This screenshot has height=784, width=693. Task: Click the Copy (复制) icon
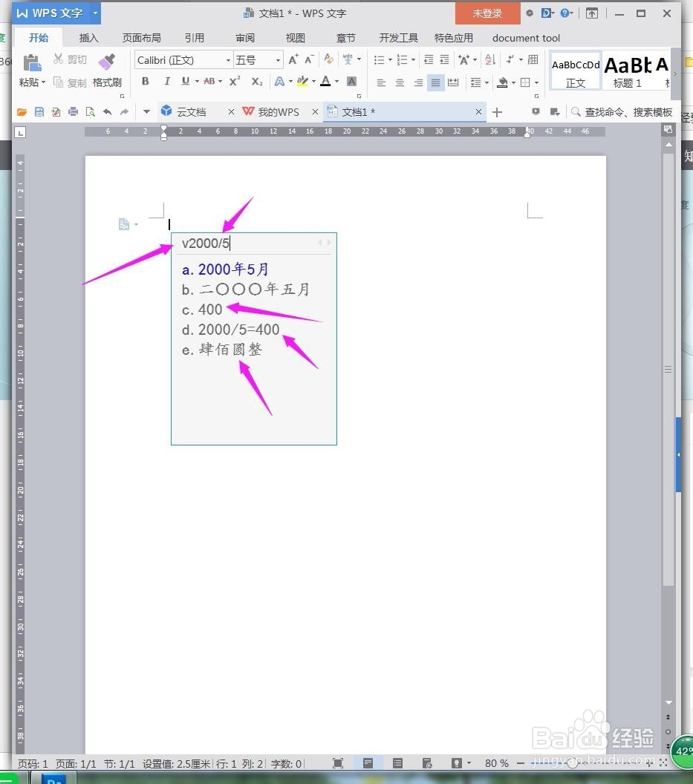(x=58, y=82)
